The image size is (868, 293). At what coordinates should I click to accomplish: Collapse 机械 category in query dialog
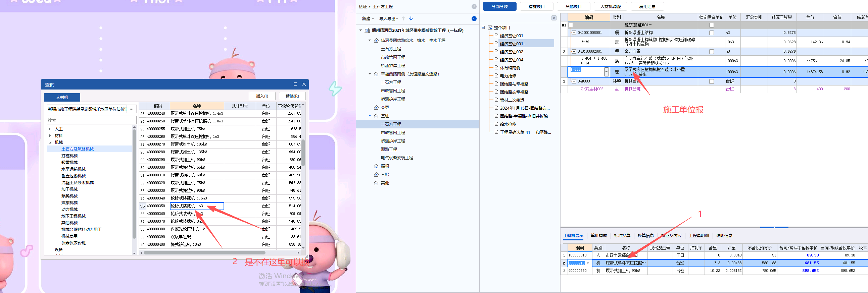pos(50,142)
